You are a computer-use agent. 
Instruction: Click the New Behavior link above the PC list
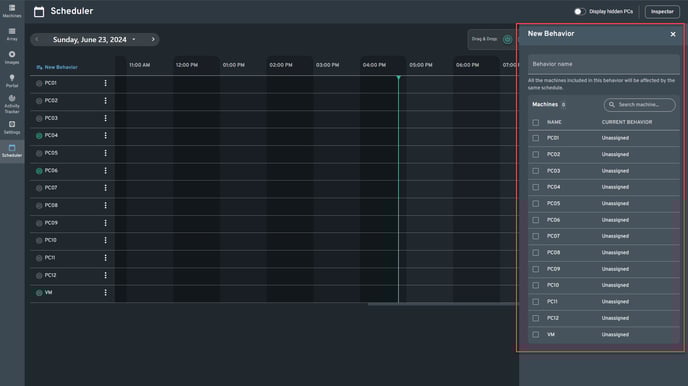click(57, 67)
